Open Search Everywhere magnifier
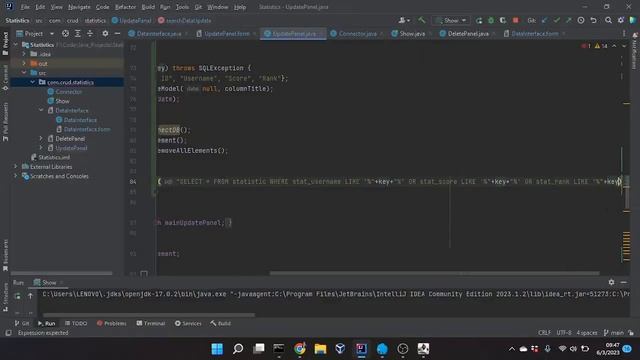 608,20
